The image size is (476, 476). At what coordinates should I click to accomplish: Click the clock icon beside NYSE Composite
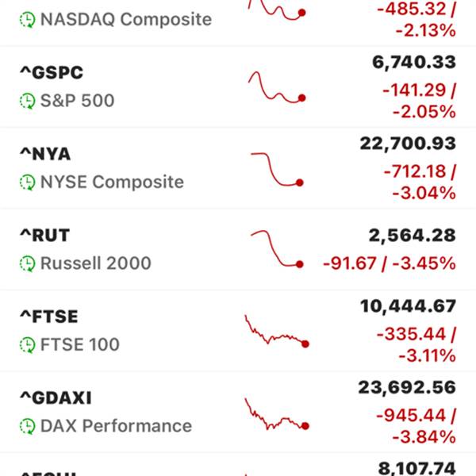[28, 182]
